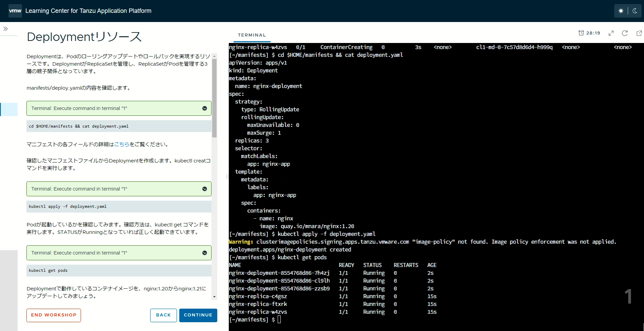Click first 'Execute command in terminal' box
Image resolution: width=644 pixels, height=331 pixels.
point(119,108)
